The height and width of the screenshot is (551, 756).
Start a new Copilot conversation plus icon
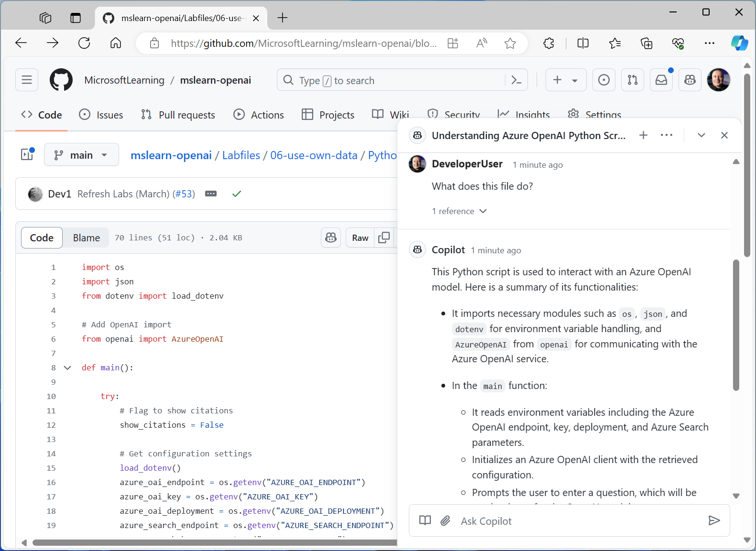[x=644, y=135]
